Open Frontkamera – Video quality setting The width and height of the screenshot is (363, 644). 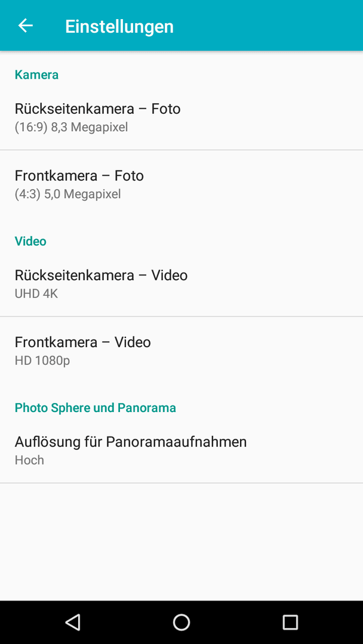[x=181, y=351]
